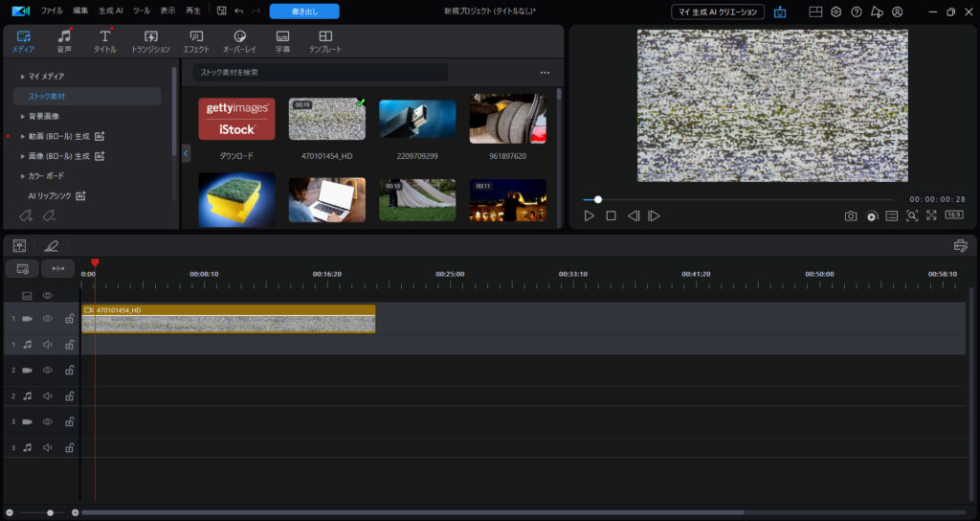Hide video track 1 using eye icon
The width and height of the screenshot is (980, 521).
tap(47, 318)
